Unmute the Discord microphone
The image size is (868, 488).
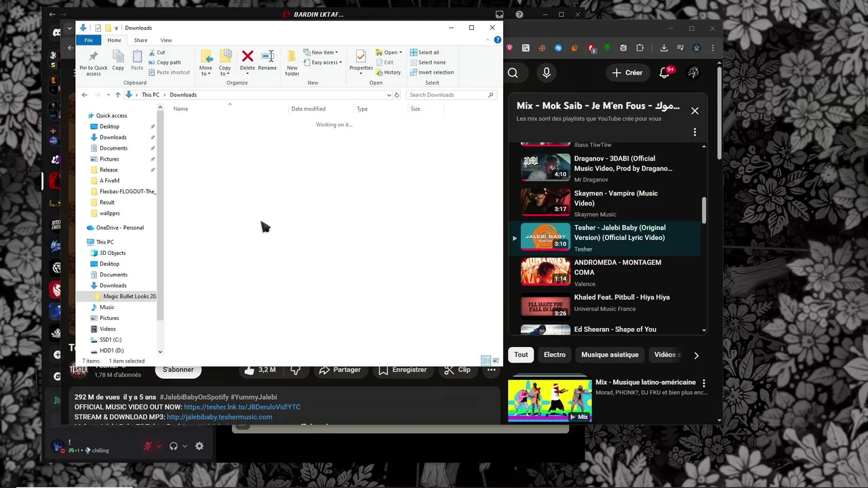pos(147,446)
